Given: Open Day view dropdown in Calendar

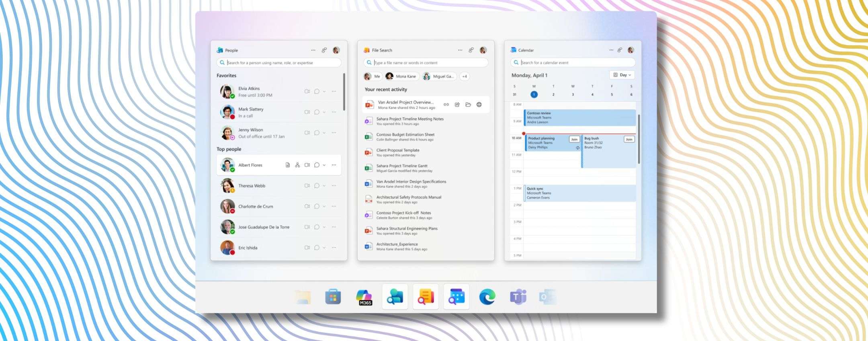Looking at the screenshot, I should pos(622,75).
